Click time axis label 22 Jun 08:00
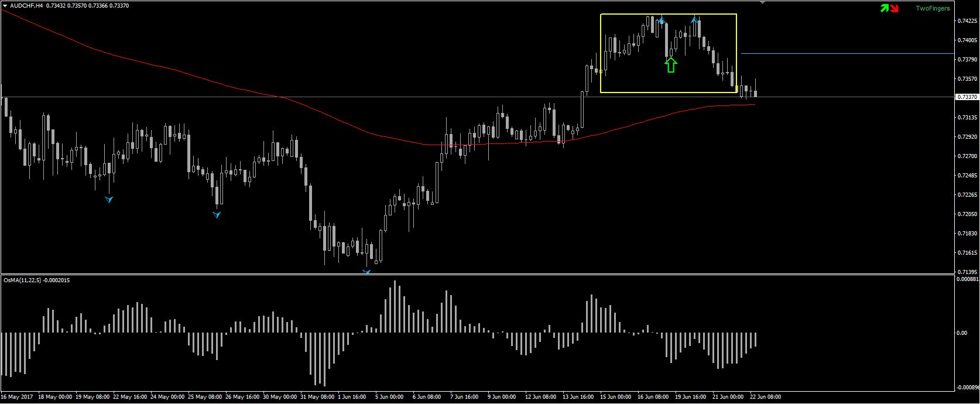980x404 pixels. click(x=765, y=397)
